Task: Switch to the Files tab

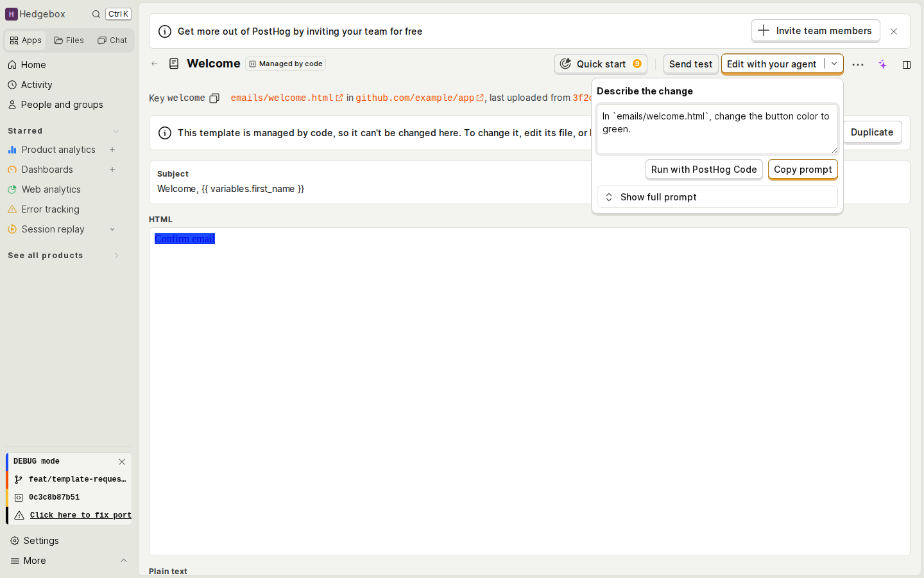Action: point(69,40)
